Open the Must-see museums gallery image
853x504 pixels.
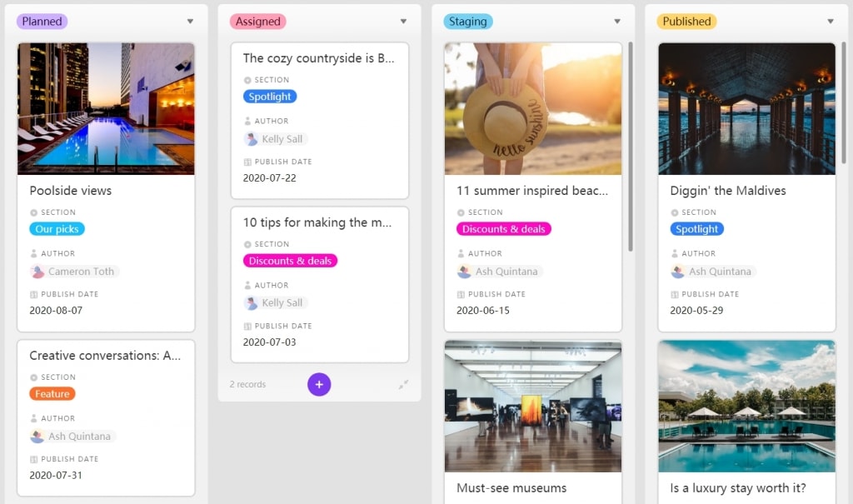point(533,407)
